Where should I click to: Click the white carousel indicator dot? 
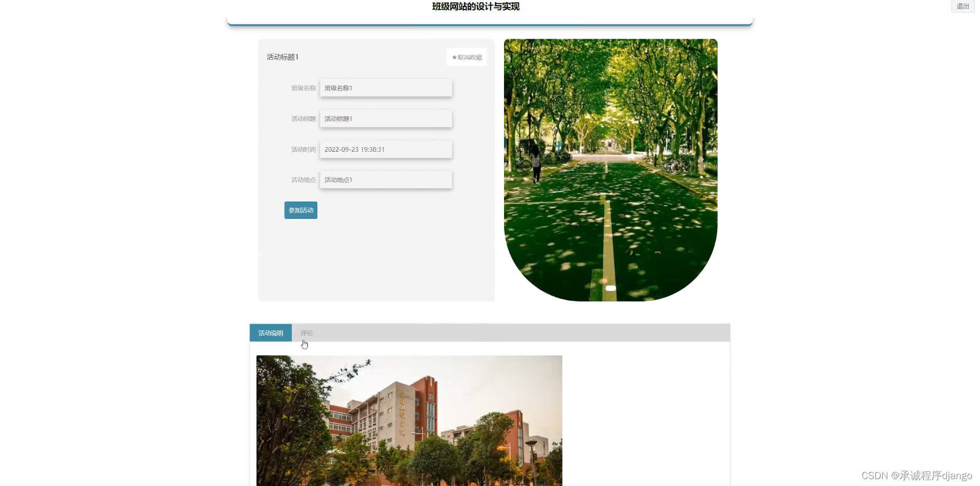[x=611, y=288]
